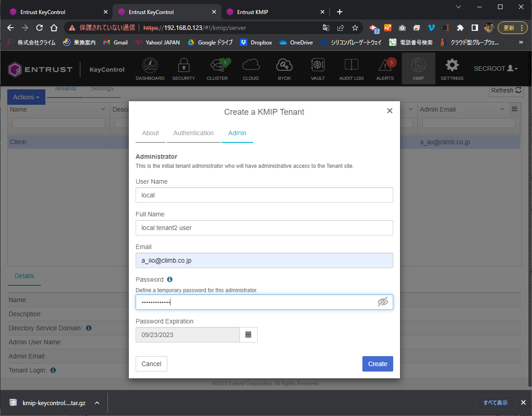This screenshot has width=532, height=416.
Task: Open the Alerts section
Action: [x=385, y=69]
